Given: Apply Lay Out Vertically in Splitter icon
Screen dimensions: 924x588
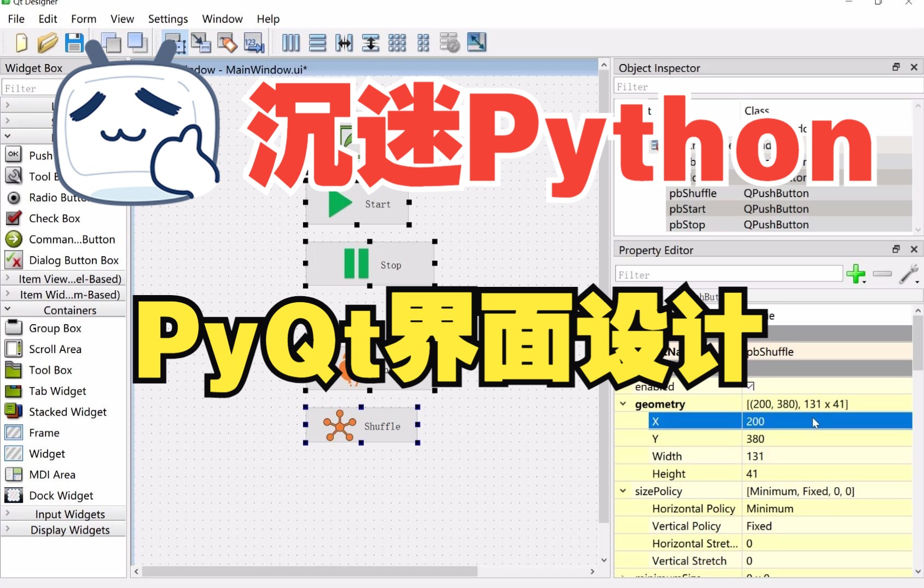Looking at the screenshot, I should pyautogui.click(x=370, y=43).
